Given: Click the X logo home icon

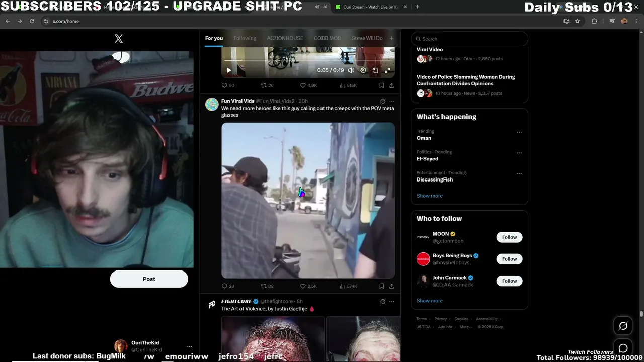Looking at the screenshot, I should (119, 39).
